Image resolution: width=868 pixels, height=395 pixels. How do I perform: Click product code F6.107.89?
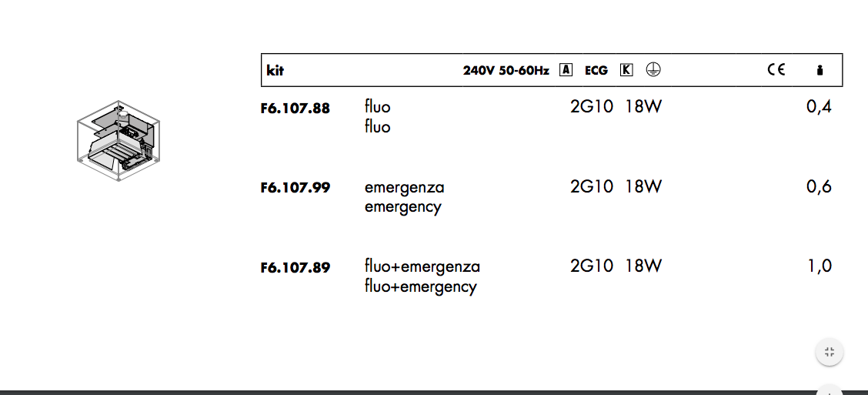click(295, 268)
